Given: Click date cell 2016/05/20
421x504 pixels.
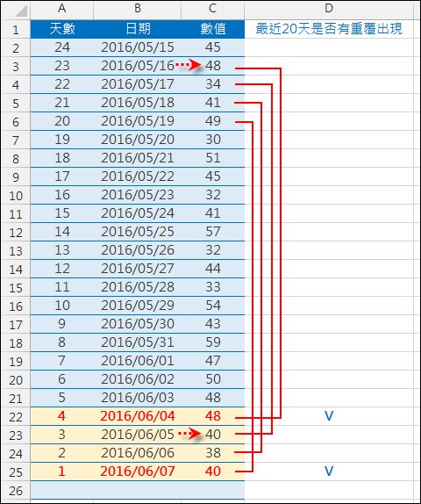Looking at the screenshot, I should click(x=138, y=140).
